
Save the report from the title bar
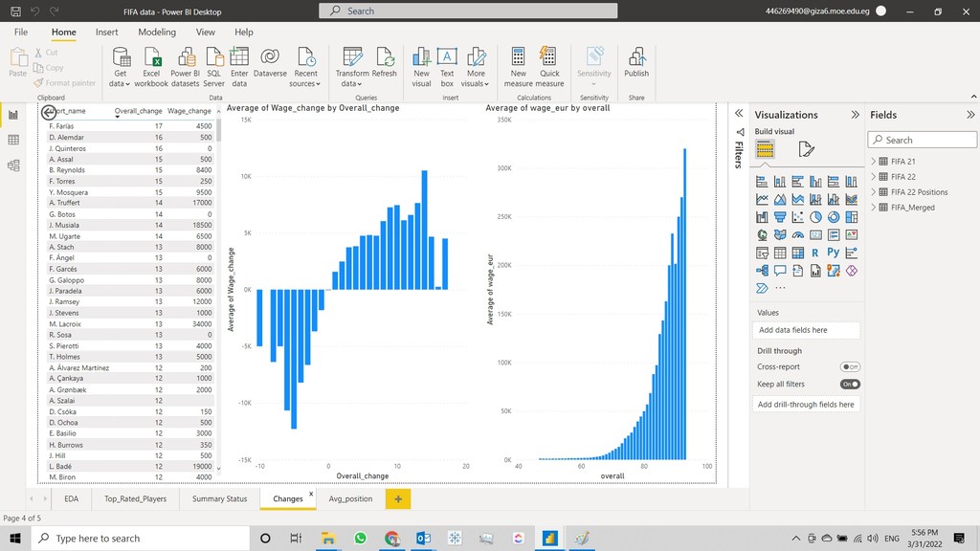(15, 11)
